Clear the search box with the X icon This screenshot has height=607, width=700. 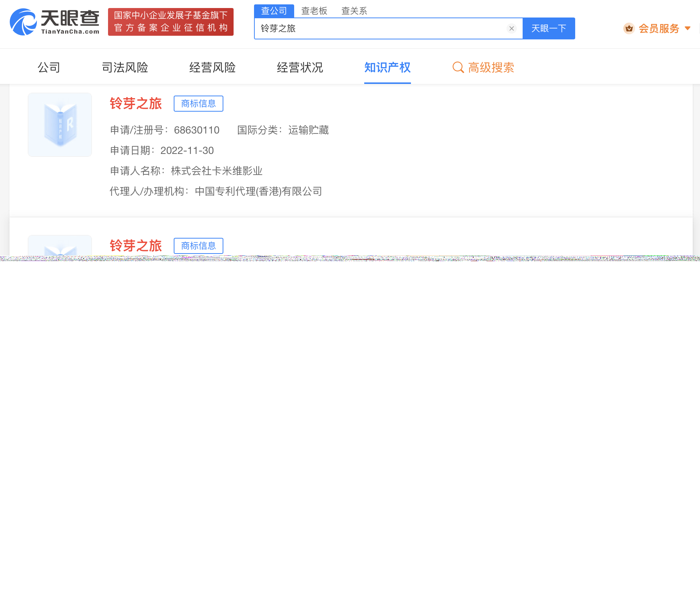[x=511, y=28]
